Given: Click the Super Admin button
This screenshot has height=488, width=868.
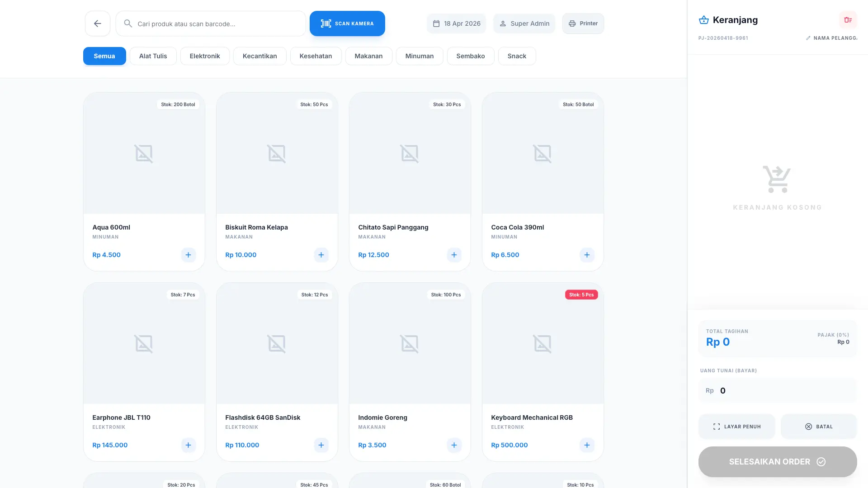Looking at the screenshot, I should pyautogui.click(x=524, y=23).
